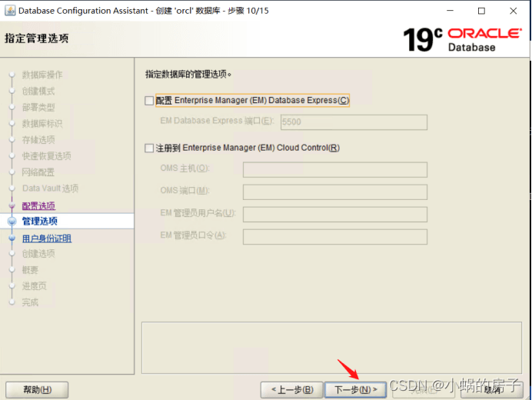This screenshot has width=532, height=400.
Task: Go to the 配置选项 step link
Action: click(x=38, y=206)
